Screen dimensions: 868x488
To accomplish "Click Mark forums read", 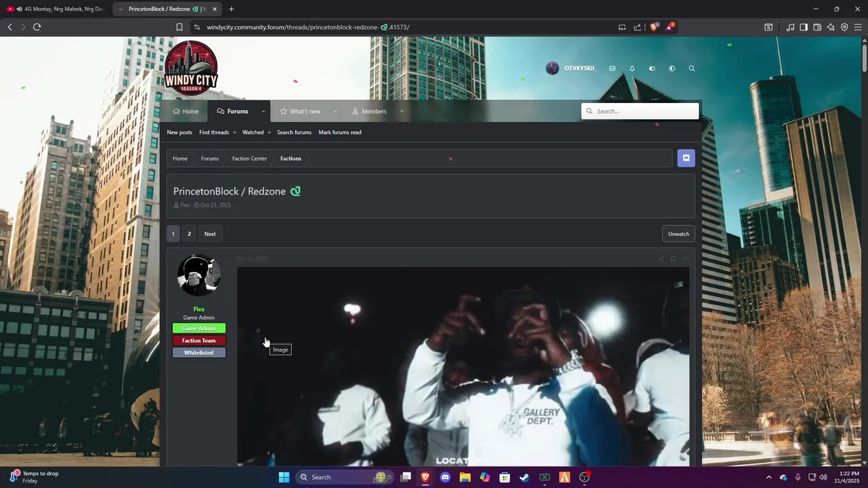I will (x=340, y=132).
